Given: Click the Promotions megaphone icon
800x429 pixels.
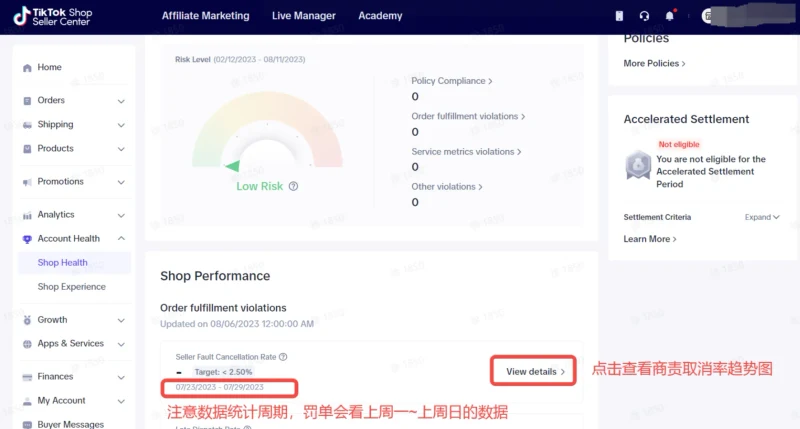Looking at the screenshot, I should (27, 182).
